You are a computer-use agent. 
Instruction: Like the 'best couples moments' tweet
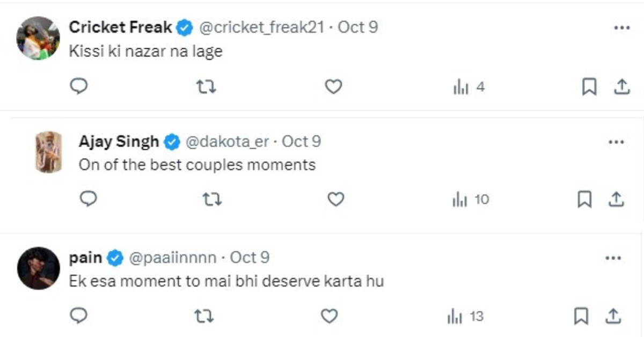pyautogui.click(x=335, y=200)
